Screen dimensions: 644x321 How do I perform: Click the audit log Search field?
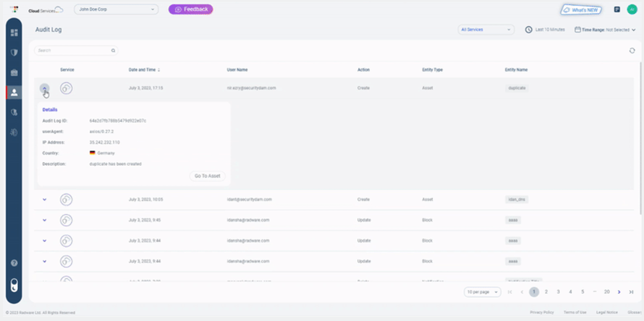[x=74, y=51]
